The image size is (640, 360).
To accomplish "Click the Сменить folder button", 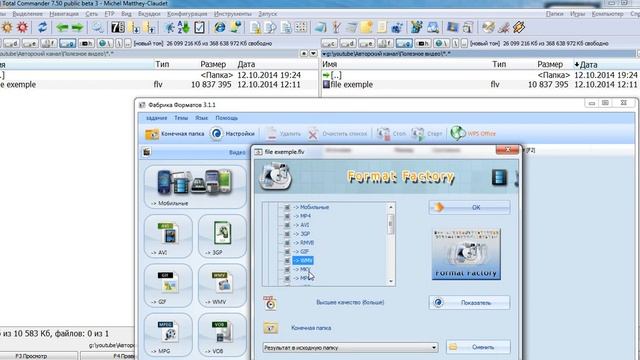I will tap(478, 347).
